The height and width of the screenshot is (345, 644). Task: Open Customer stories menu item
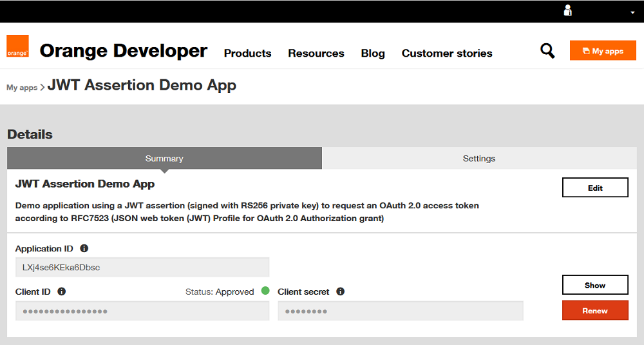tap(447, 53)
